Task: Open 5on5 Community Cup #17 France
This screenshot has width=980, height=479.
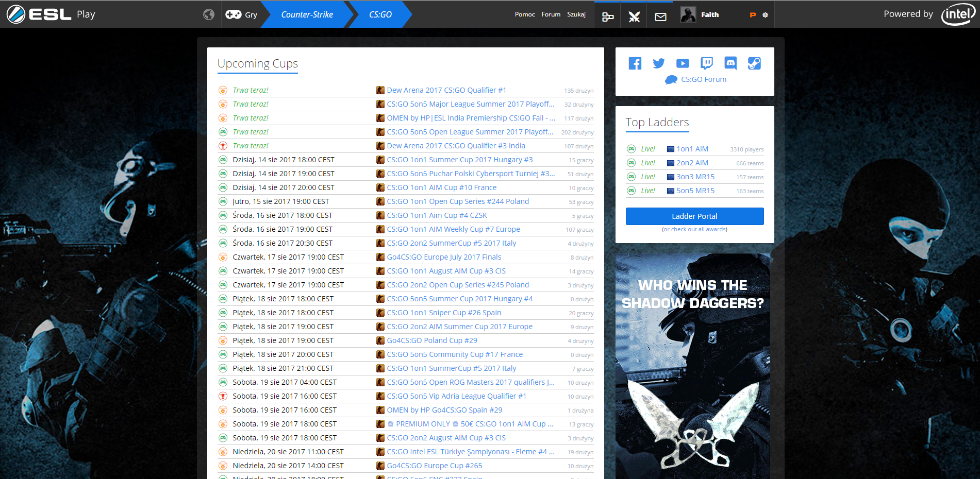Action: [x=455, y=354]
